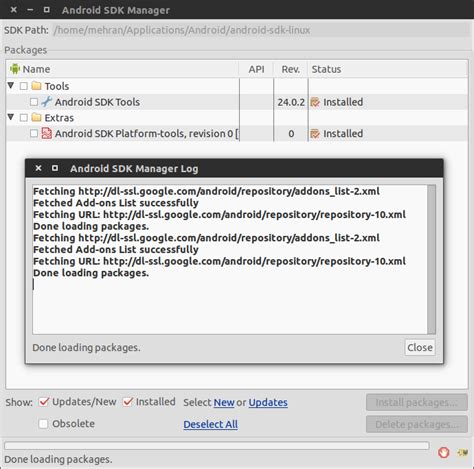Click the last 'Done loading packages.' log line

91,273
